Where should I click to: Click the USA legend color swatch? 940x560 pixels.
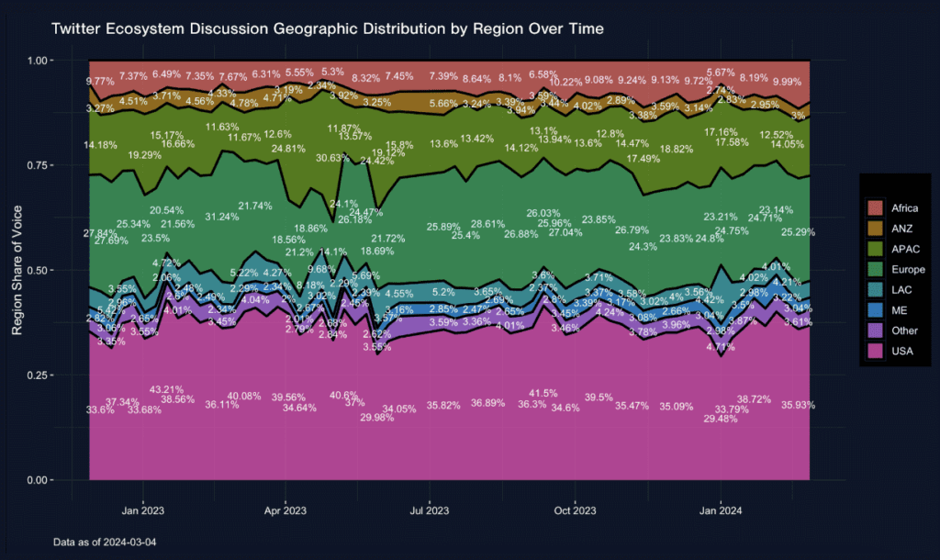tap(875, 351)
